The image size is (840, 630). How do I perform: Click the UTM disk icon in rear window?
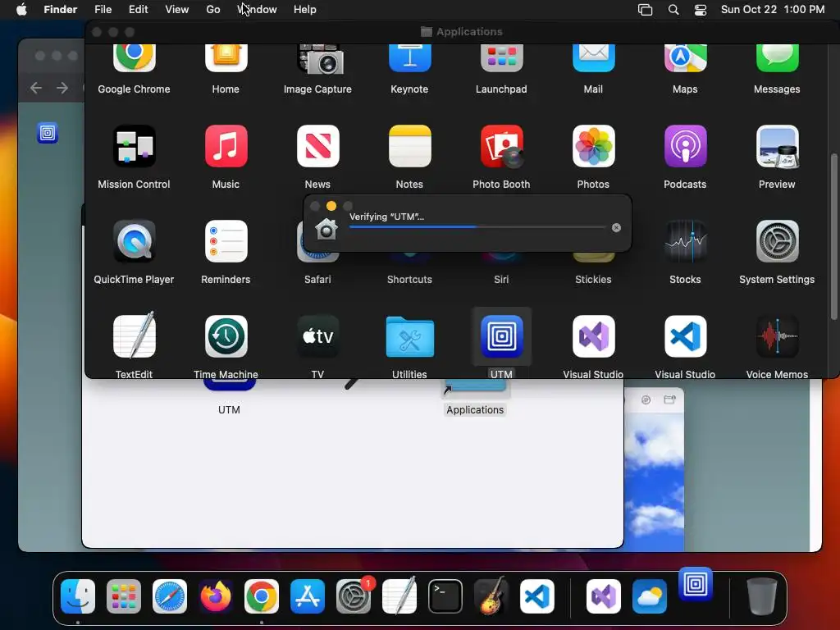(x=47, y=133)
